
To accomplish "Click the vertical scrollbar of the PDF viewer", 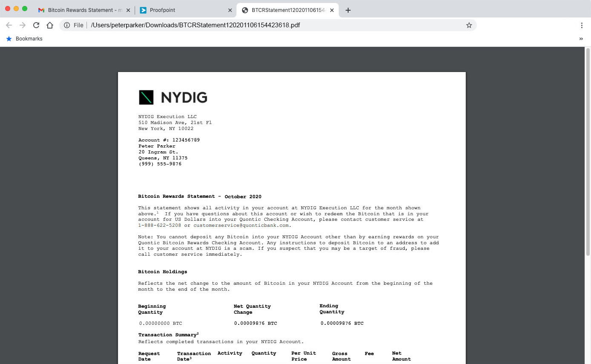I will [588, 151].
